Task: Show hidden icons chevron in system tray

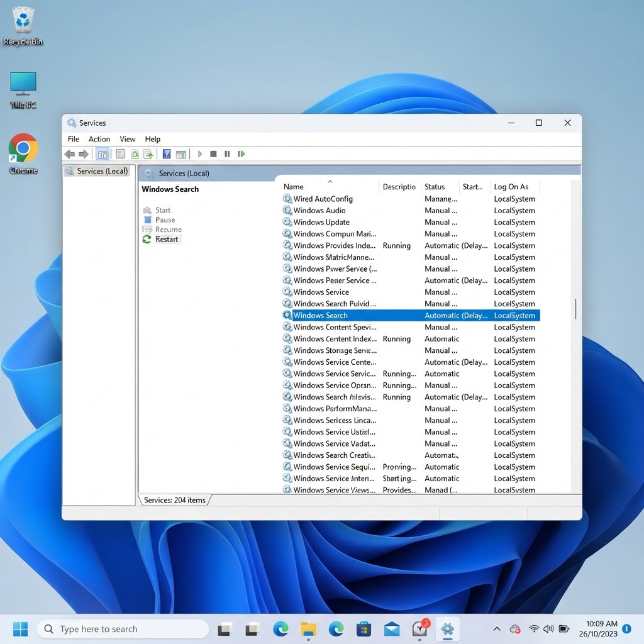Action: coord(497,629)
